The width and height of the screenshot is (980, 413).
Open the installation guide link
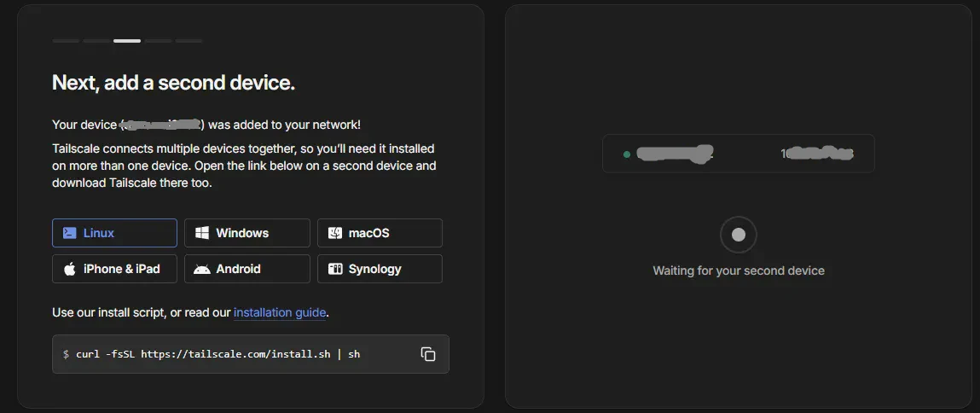pos(280,312)
